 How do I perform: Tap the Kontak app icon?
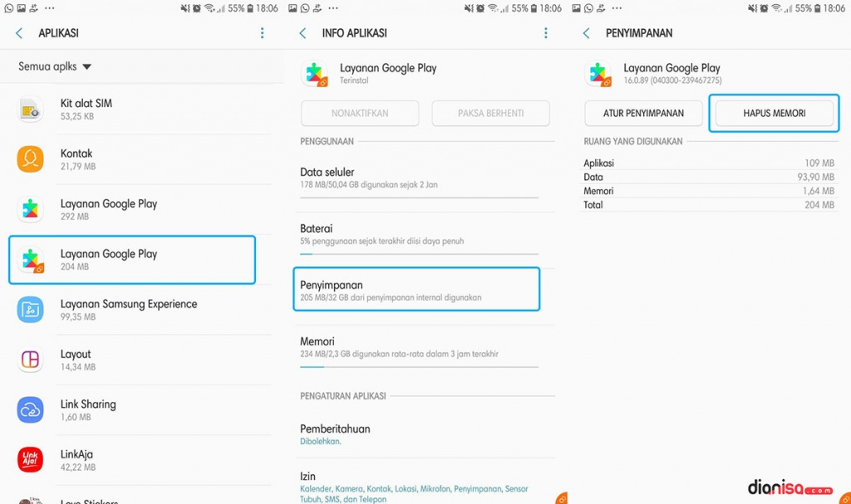(x=31, y=159)
